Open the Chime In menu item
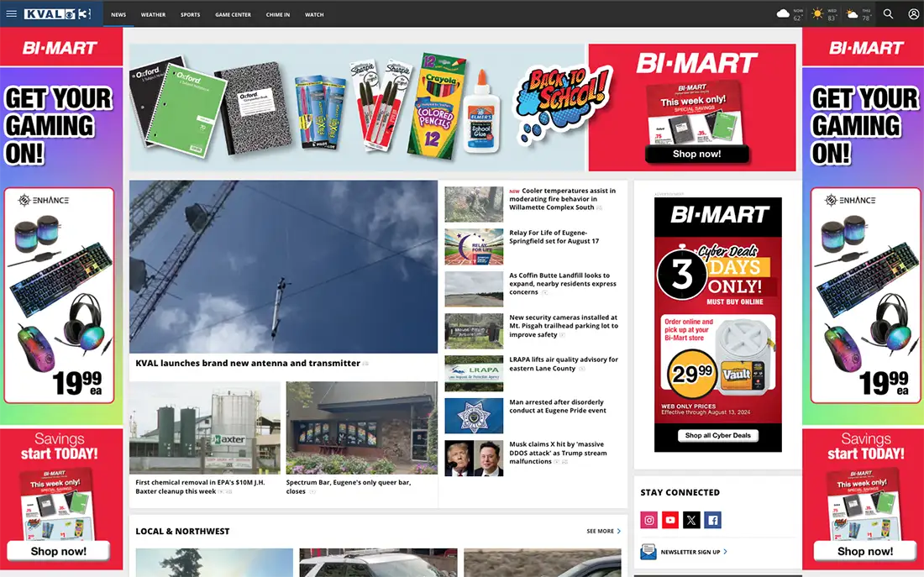924x577 pixels. click(x=277, y=15)
